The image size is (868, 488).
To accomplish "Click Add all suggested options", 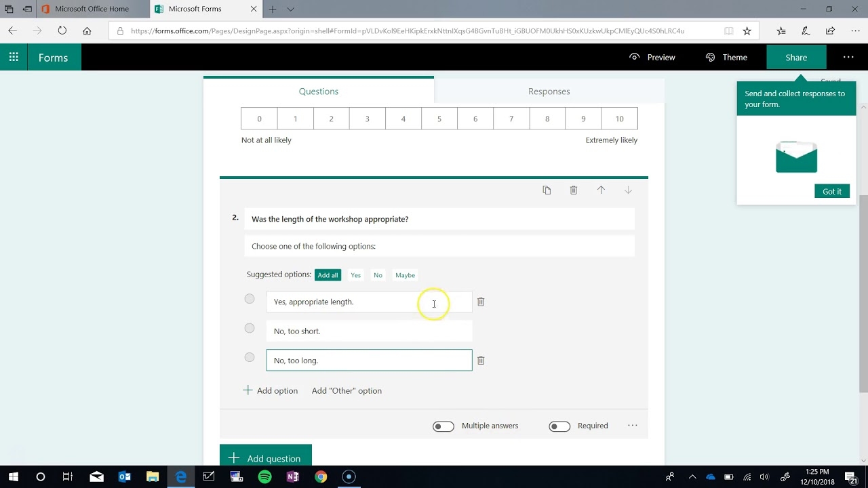I will (x=328, y=275).
